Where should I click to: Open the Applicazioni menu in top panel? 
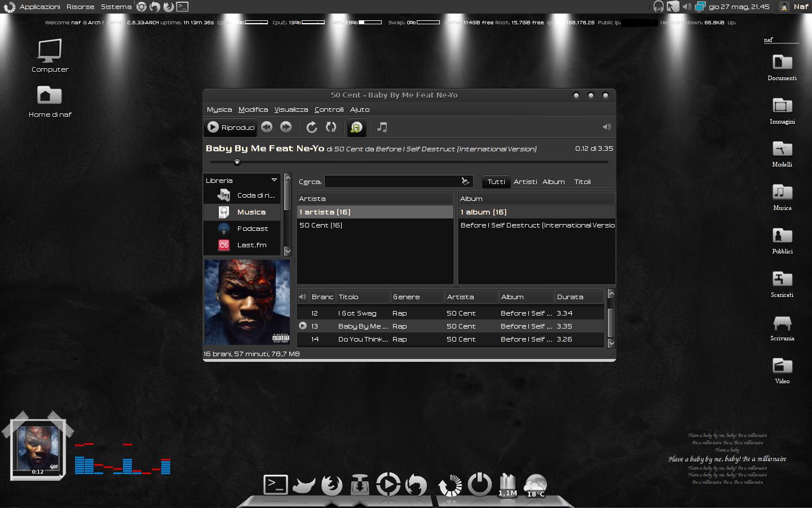point(39,7)
